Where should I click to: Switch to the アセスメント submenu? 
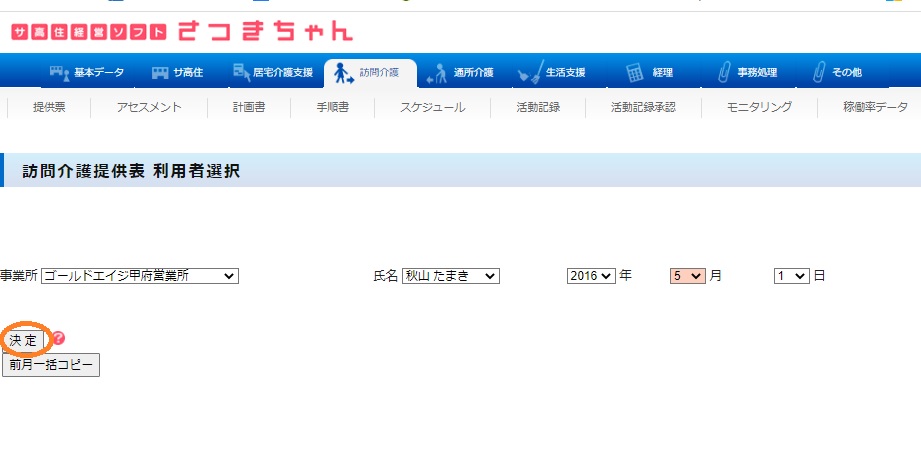tap(148, 107)
